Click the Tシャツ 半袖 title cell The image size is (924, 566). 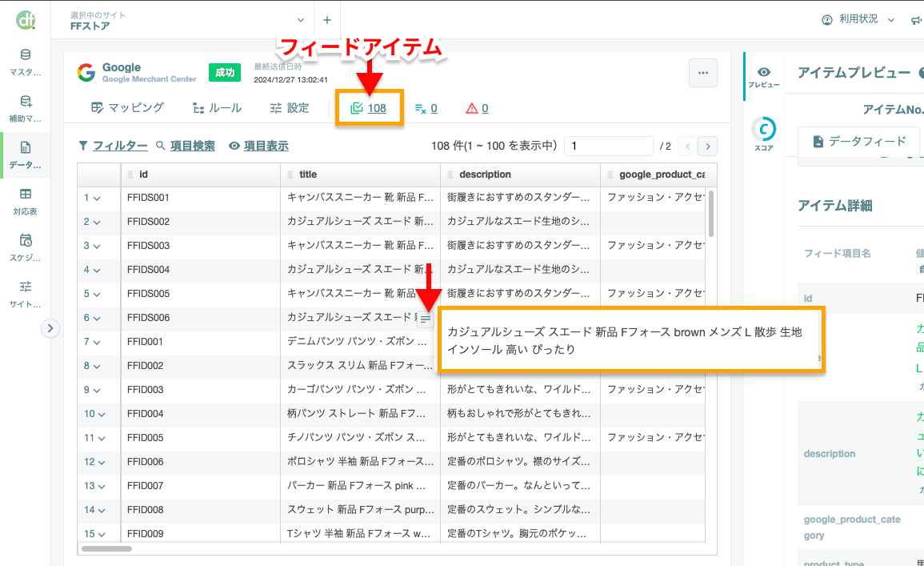[361, 533]
